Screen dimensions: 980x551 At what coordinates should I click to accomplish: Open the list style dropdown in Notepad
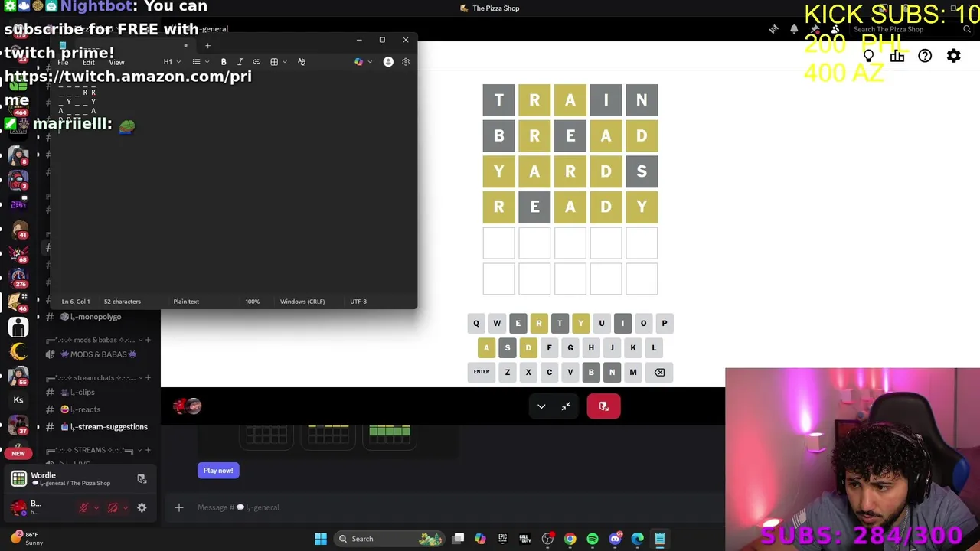tap(201, 62)
